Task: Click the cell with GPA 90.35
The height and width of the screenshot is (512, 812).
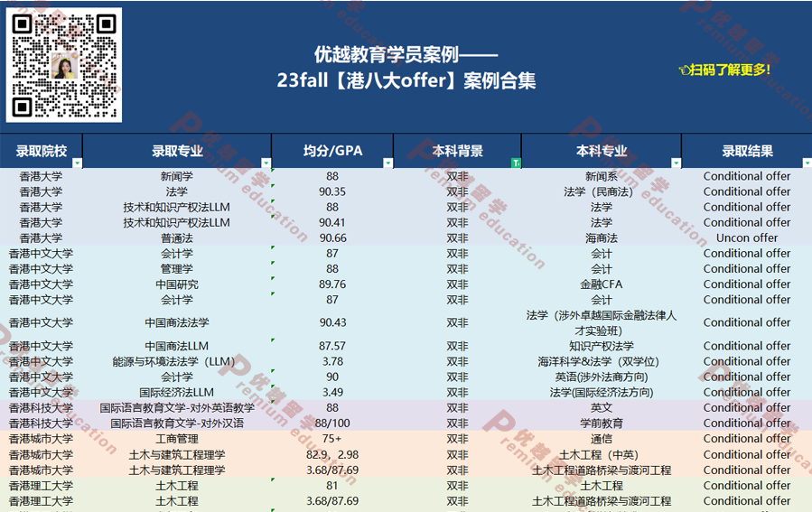Action: [x=332, y=192]
